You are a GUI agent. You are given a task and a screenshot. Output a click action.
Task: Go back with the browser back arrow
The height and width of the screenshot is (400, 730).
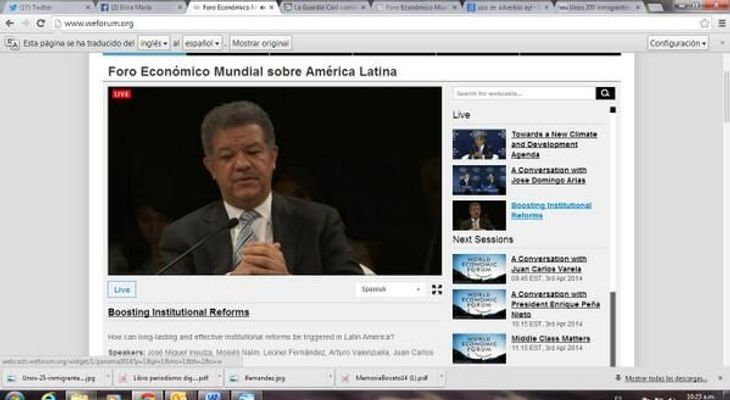[x=9, y=23]
